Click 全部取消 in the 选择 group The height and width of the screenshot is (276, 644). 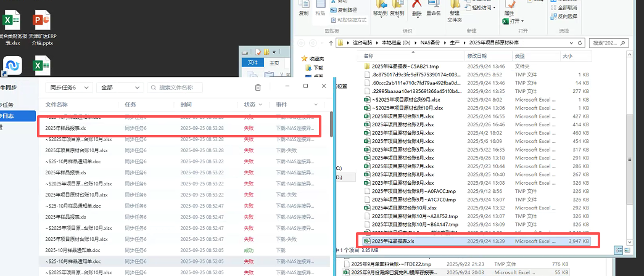[564, 8]
